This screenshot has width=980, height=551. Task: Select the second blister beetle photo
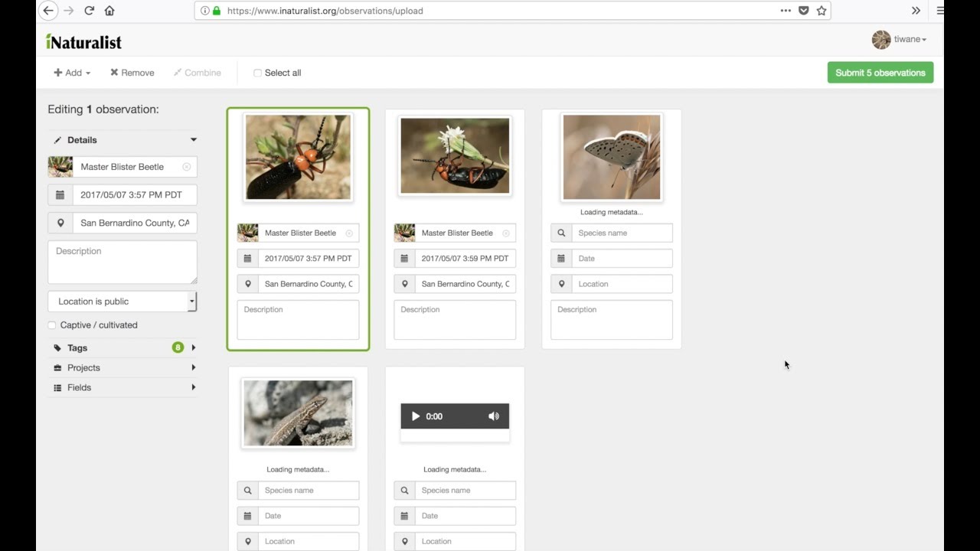tap(455, 156)
